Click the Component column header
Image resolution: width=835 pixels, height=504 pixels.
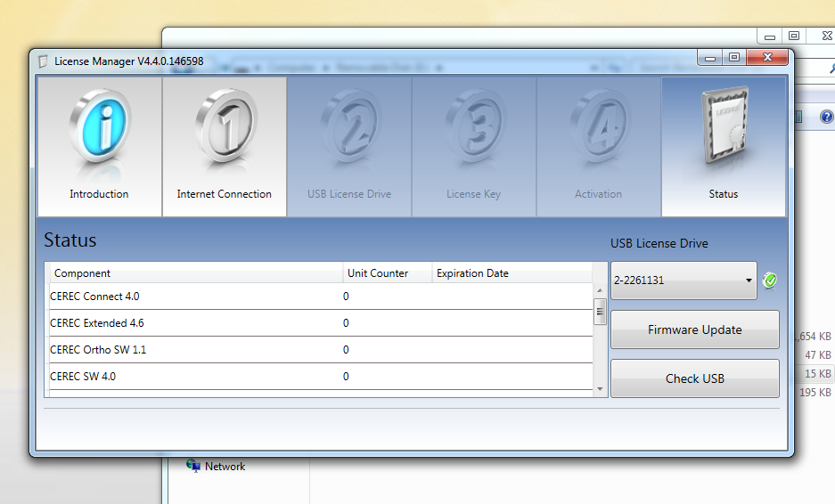click(x=196, y=273)
